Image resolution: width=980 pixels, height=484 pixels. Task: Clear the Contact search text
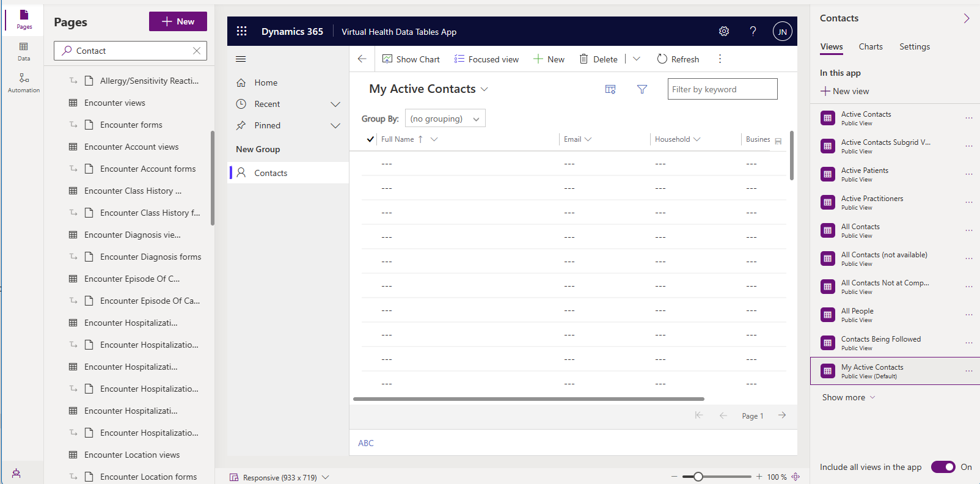pos(197,51)
